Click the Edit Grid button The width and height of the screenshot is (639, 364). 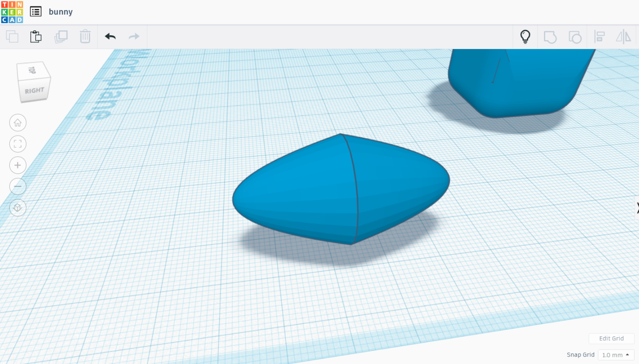click(611, 339)
